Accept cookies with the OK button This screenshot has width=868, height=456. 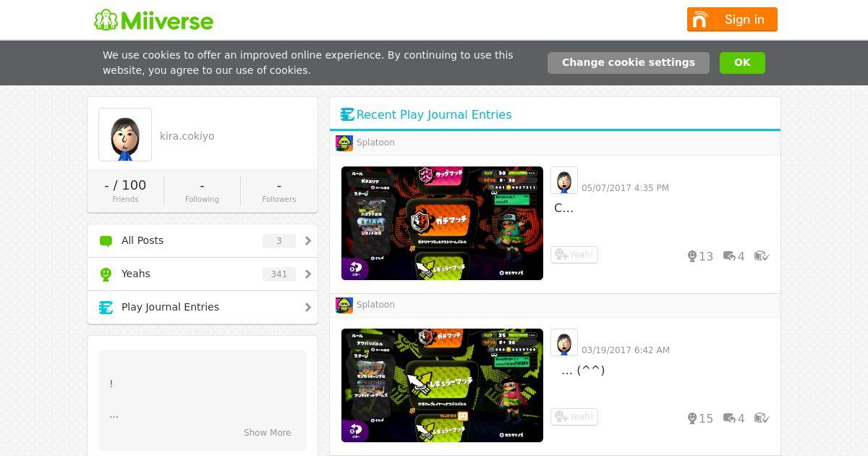coord(742,63)
